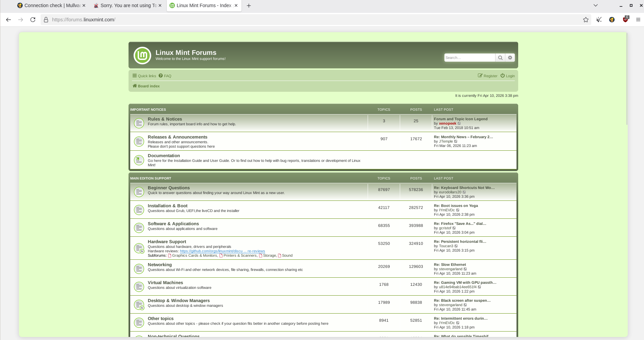This screenshot has height=340, width=644.
Task: Bookmark this page with star icon
Action: 586,20
